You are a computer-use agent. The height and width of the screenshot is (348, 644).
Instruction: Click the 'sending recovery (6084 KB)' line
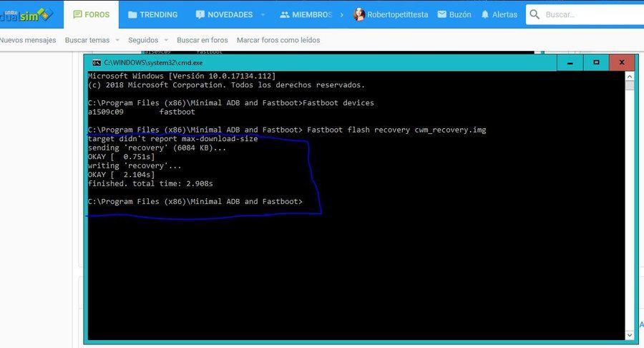click(x=157, y=148)
